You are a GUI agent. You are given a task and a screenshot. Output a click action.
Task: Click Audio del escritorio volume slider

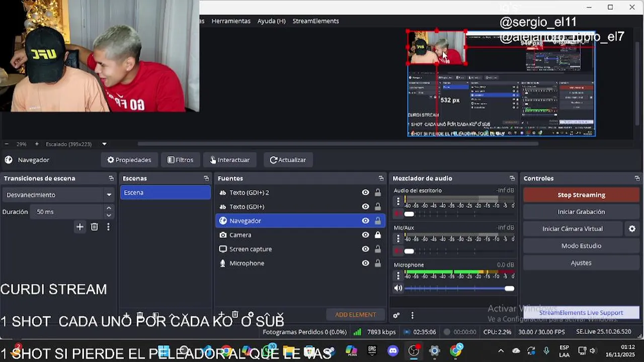(x=459, y=214)
